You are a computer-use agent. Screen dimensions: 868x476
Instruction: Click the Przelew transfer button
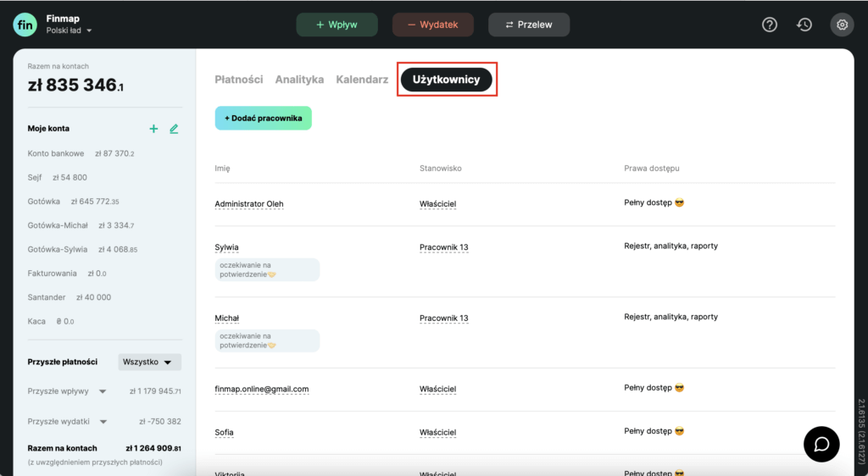[x=529, y=25]
